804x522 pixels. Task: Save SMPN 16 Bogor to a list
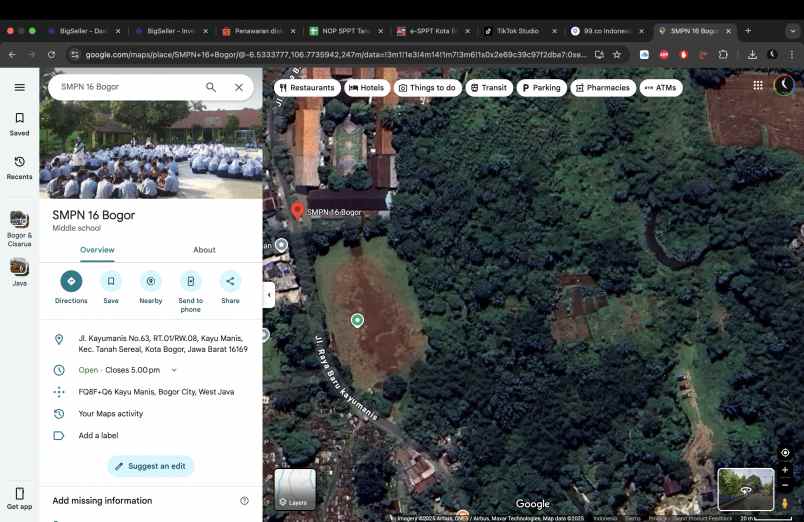coord(111,288)
